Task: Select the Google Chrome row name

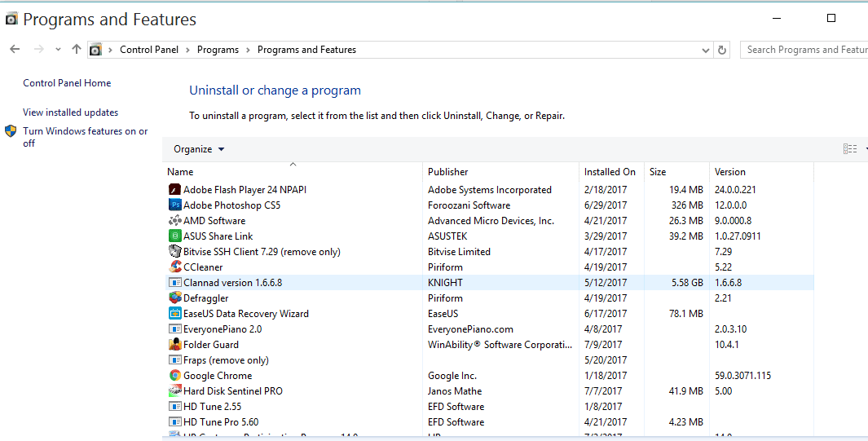Action: [218, 376]
